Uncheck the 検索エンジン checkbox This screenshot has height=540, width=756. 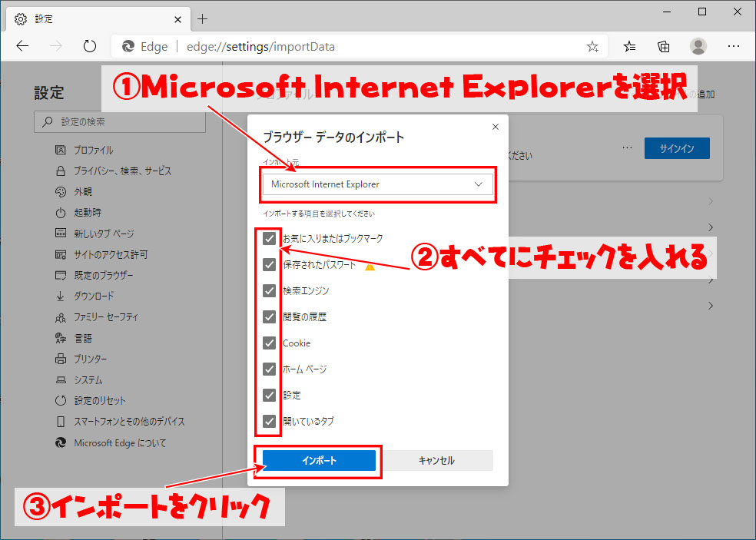269,290
